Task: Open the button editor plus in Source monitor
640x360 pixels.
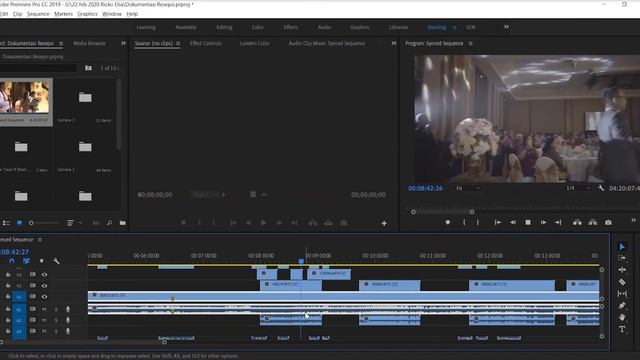Action: coord(384,223)
